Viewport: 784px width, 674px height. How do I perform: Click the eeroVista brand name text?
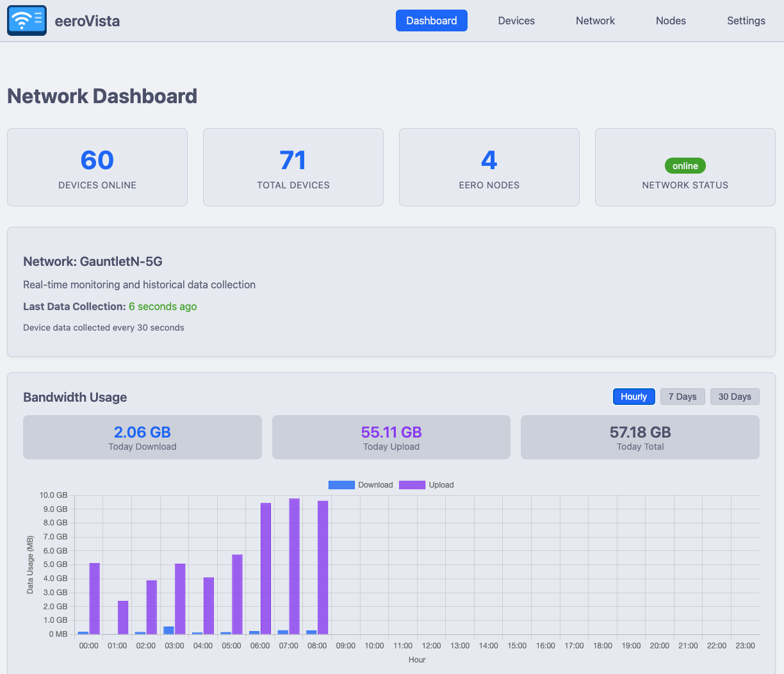point(87,21)
